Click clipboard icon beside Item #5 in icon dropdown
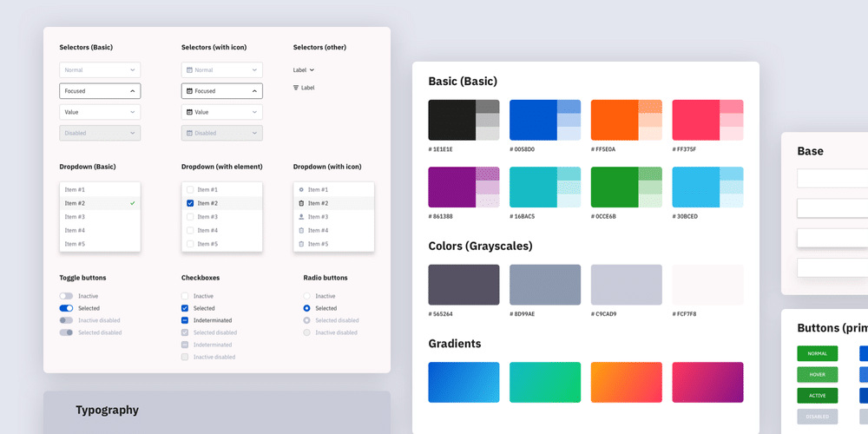This screenshot has height=434, width=868. point(301,244)
